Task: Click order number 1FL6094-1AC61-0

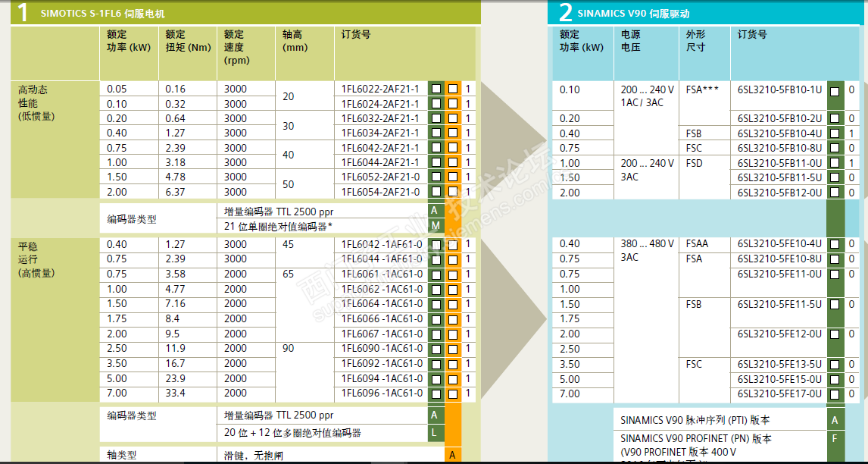Action: click(382, 378)
